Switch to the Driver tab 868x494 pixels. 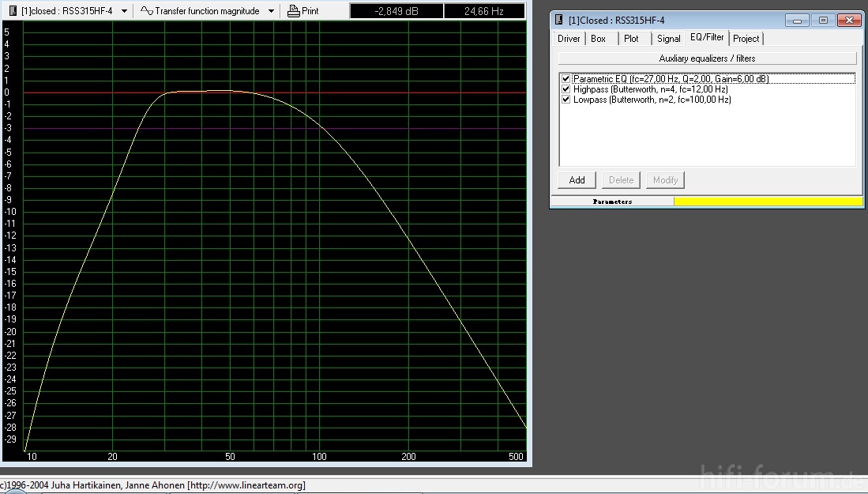coord(569,39)
